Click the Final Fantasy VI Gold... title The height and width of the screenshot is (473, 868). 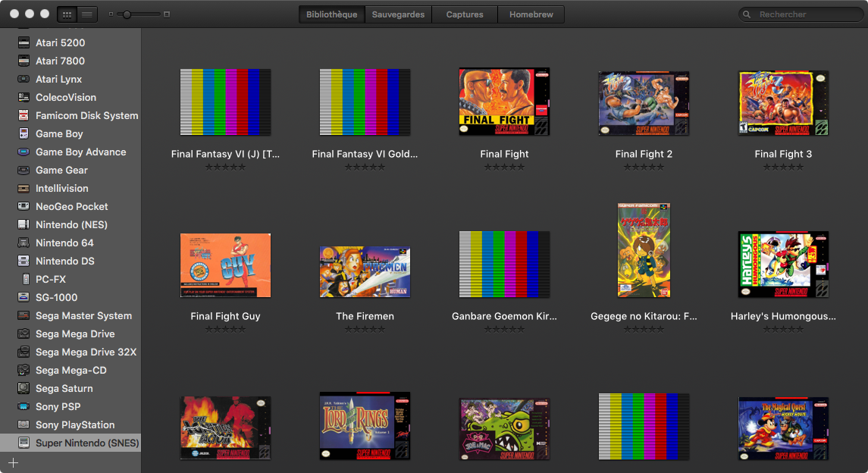point(365,154)
